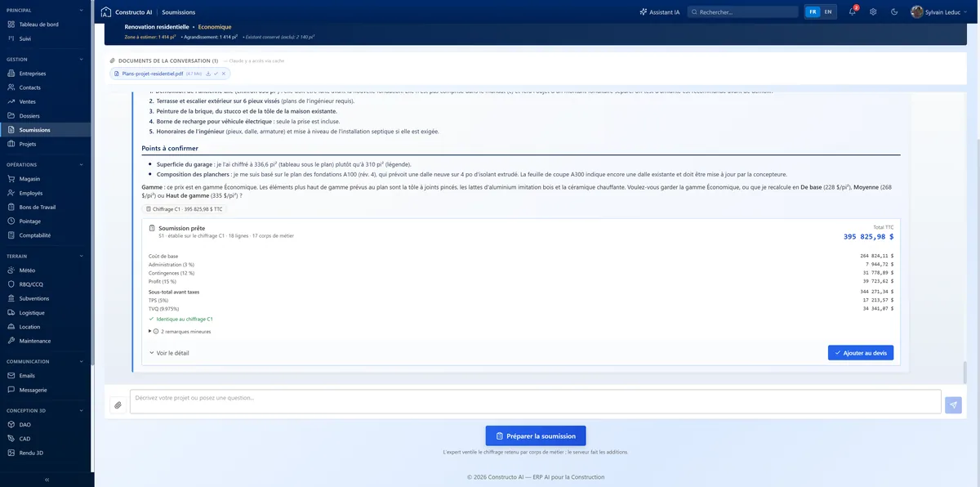The height and width of the screenshot is (487, 980).
Task: Collapse the OPÉRATIONS sidebar group
Action: click(81, 164)
